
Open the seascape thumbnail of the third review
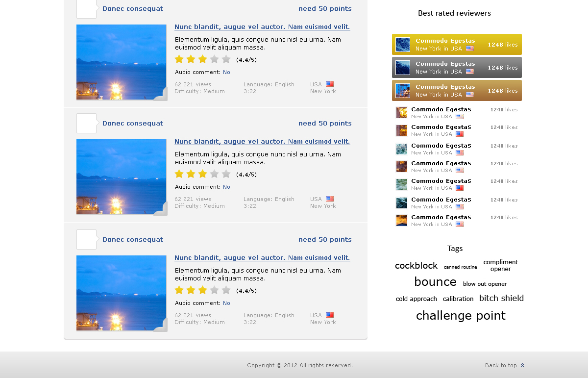122,293
